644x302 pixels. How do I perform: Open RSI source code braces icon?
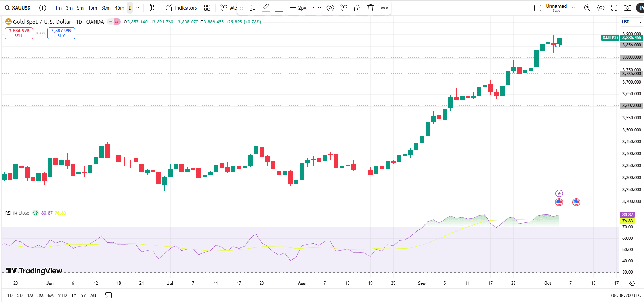click(x=35, y=213)
